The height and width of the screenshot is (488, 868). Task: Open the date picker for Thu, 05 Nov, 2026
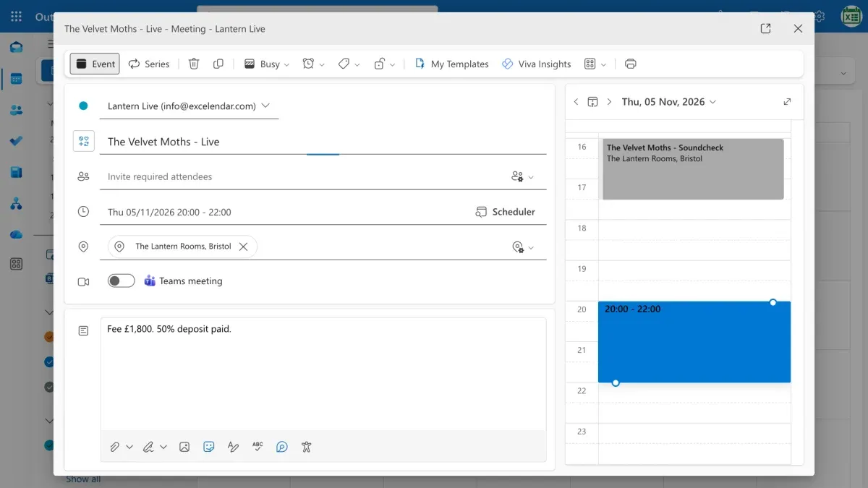pyautogui.click(x=669, y=102)
